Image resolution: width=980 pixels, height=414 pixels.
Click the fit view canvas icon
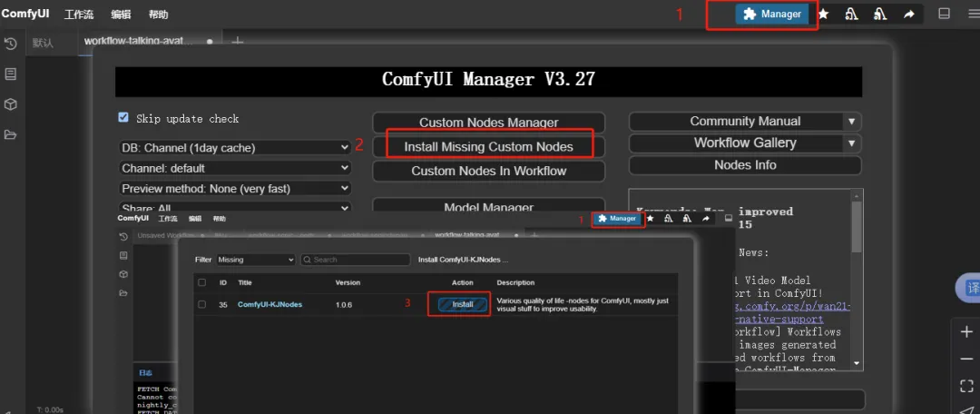[x=966, y=385]
